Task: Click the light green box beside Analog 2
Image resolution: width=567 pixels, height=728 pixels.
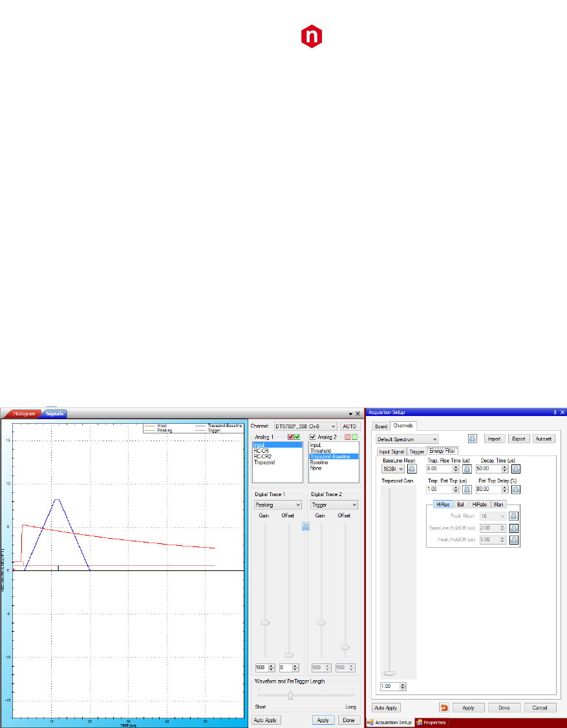Action: 354,437
